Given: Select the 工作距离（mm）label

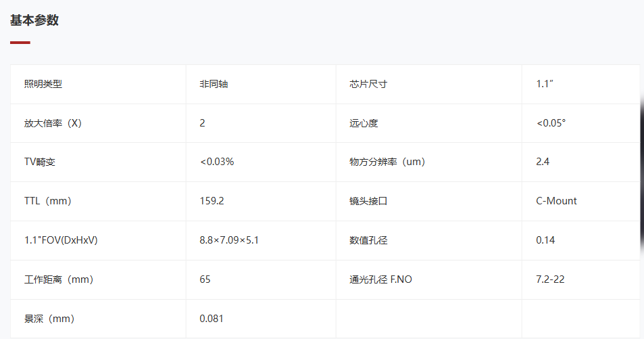Looking at the screenshot, I should pyautogui.click(x=59, y=279).
